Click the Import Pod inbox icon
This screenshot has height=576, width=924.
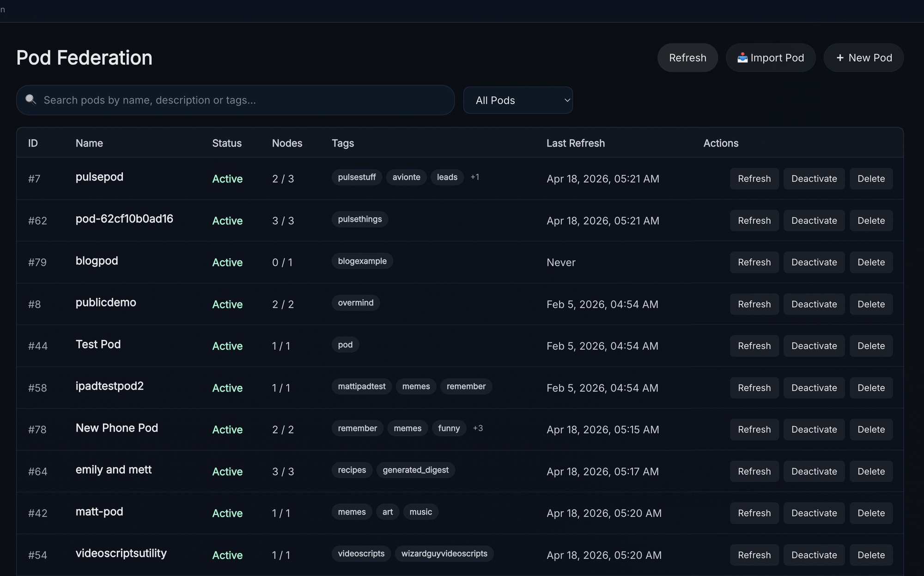(742, 58)
